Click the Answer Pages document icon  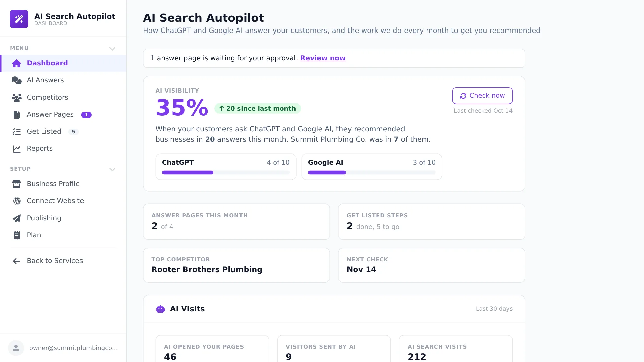[x=16, y=115]
